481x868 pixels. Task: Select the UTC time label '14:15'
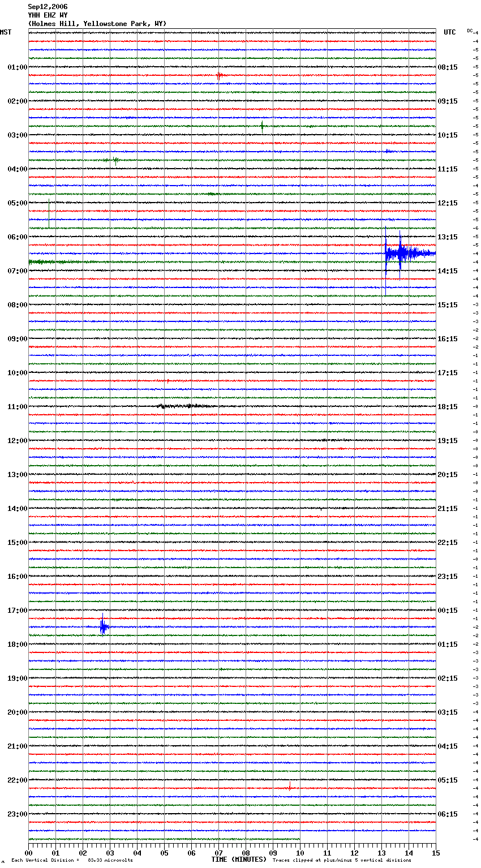click(448, 271)
